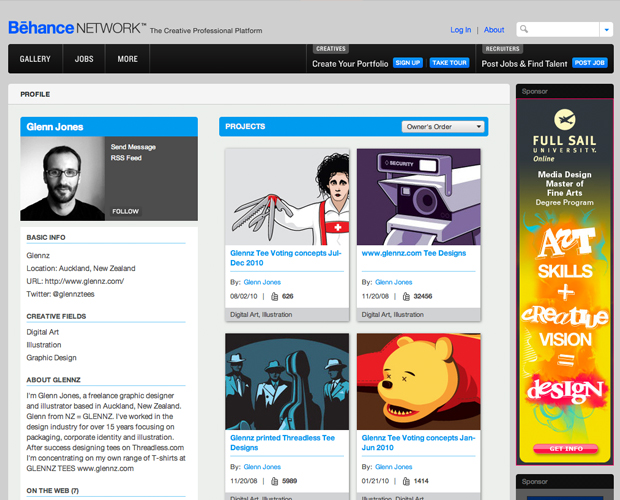Click Glenn Jones author link under Threadless project
Image resolution: width=620 pixels, height=500 pixels.
pos(262,467)
